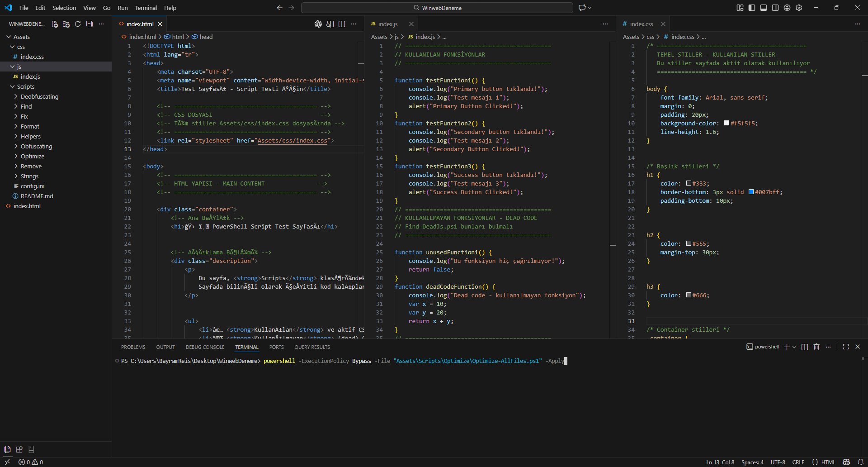Viewport: 868px width, 467px height.
Task: Toggle the primary side bar visibility
Action: 752,8
